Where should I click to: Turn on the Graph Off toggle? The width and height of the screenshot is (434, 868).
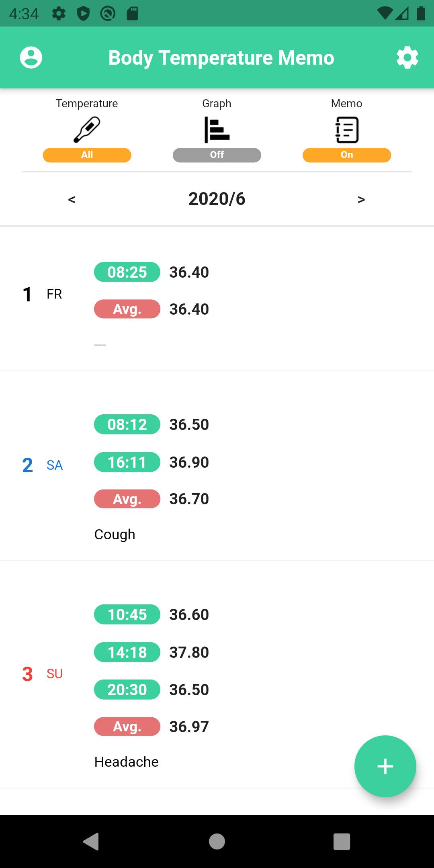(x=217, y=155)
